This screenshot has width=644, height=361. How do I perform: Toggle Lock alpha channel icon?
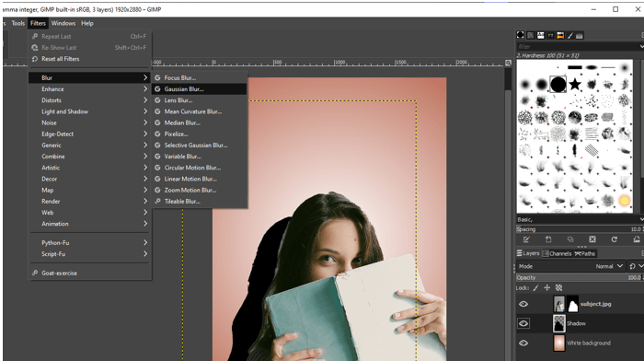coord(558,288)
